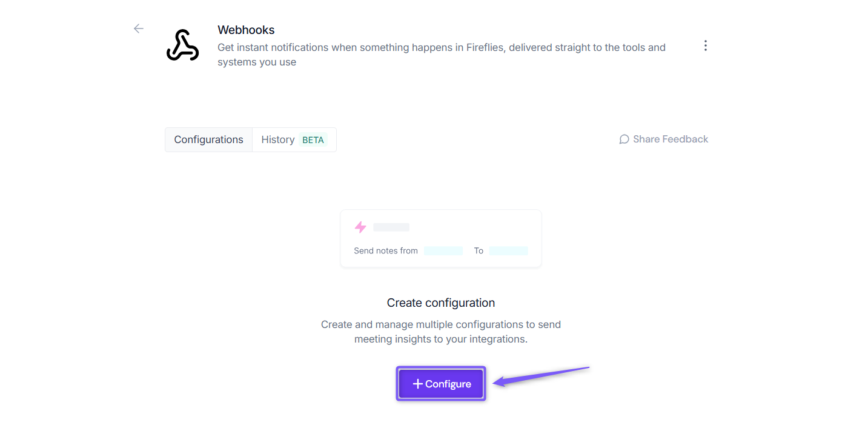Click the Webhooks description text under title

(442, 55)
